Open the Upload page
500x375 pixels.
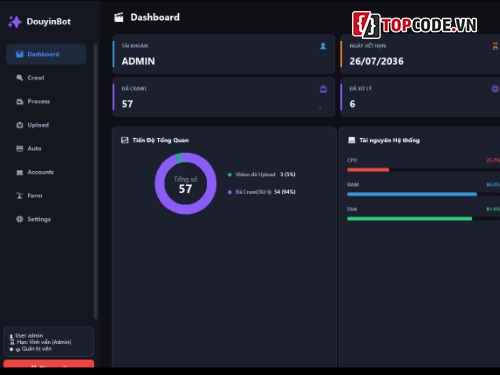[46, 125]
